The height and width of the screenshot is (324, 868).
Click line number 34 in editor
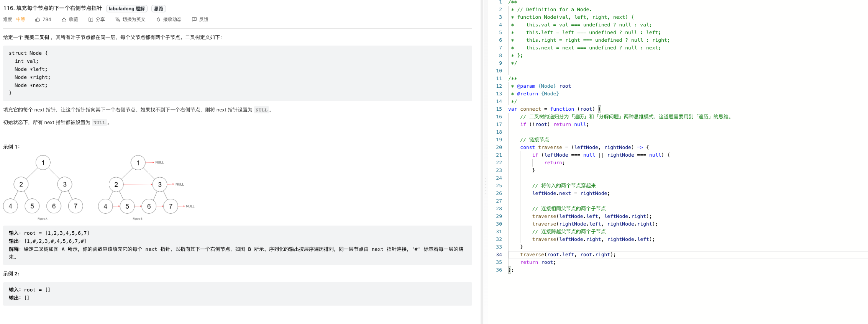[x=499, y=255]
